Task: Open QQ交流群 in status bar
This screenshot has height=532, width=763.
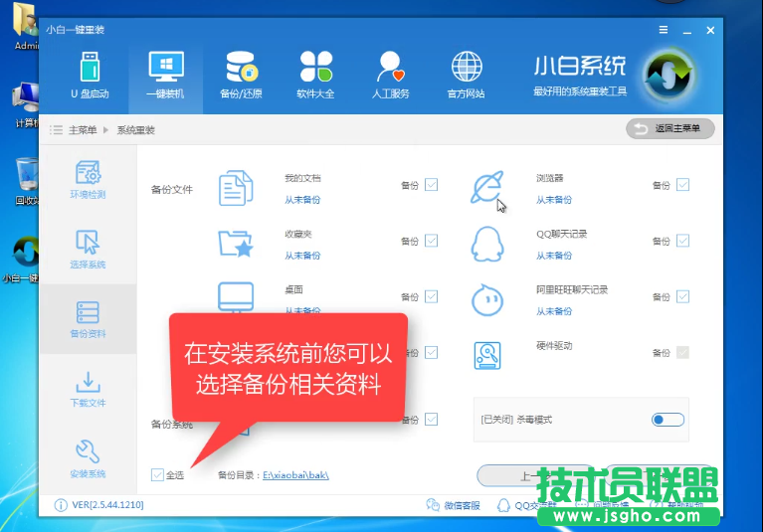Action: click(x=526, y=505)
